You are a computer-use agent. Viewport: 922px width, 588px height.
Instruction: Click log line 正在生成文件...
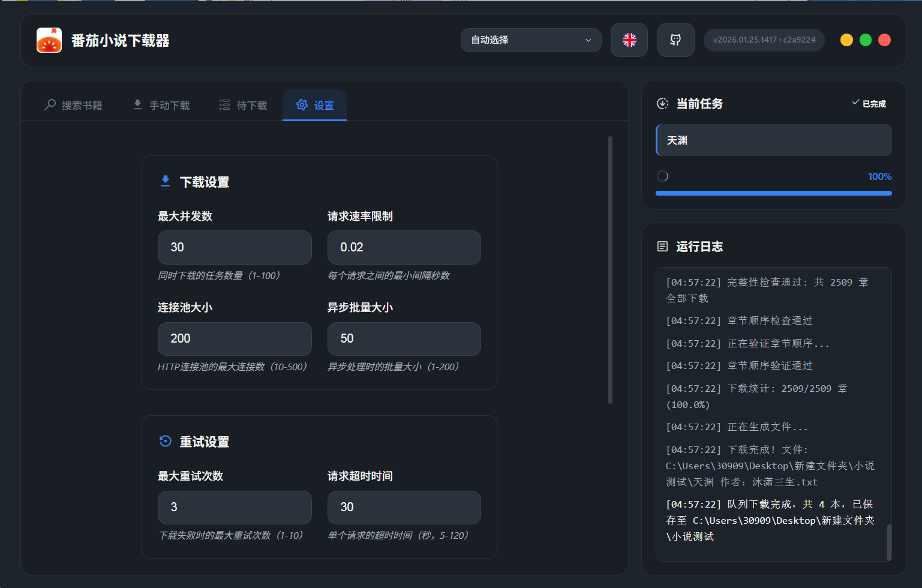click(737, 427)
